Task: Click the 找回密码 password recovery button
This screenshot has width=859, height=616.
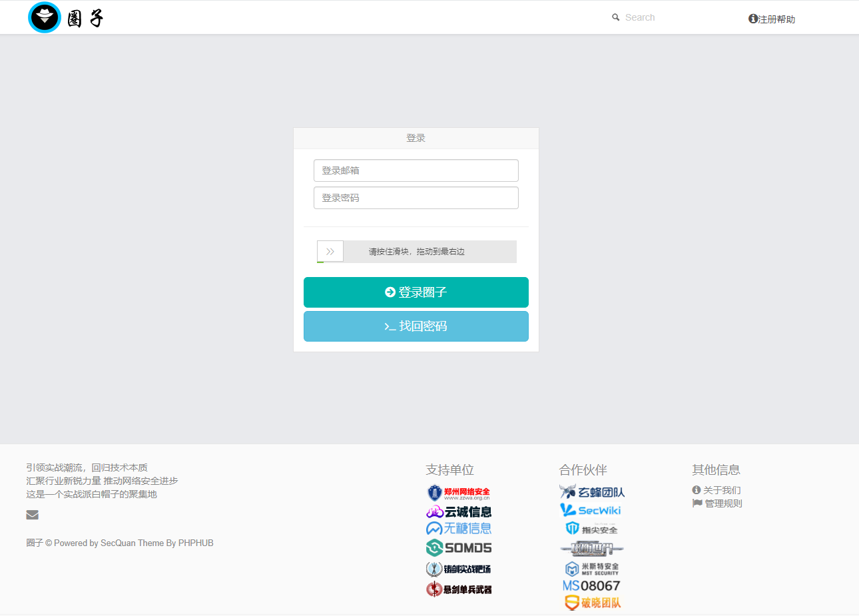Action: (416, 326)
